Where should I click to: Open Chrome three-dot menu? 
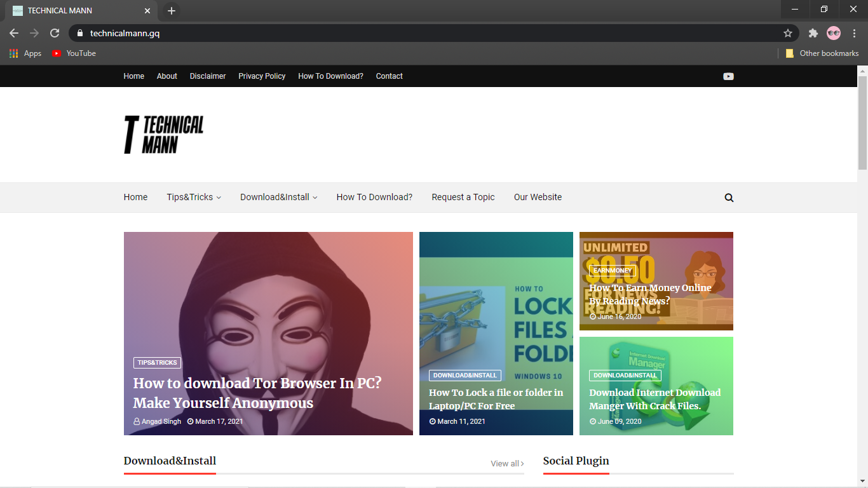point(855,33)
